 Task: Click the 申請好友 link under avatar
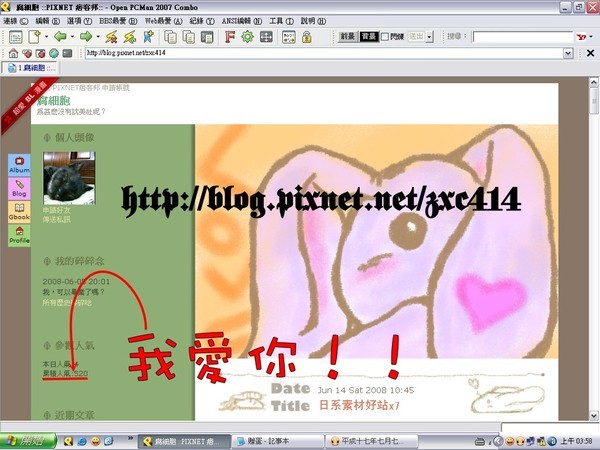tap(57, 210)
